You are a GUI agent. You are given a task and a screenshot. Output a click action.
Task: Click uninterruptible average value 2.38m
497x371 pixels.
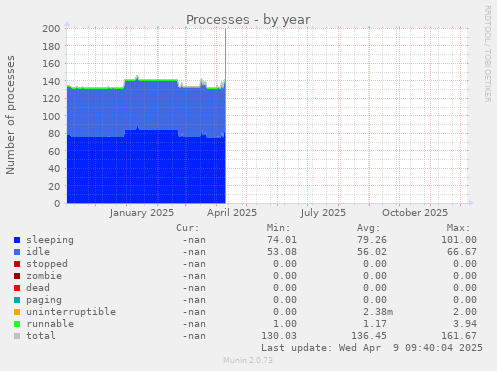pyautogui.click(x=378, y=312)
